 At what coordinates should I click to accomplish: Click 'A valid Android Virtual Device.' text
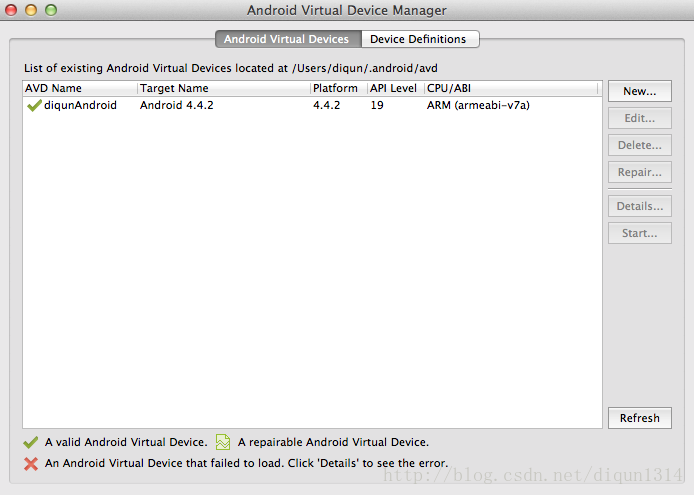(126, 442)
